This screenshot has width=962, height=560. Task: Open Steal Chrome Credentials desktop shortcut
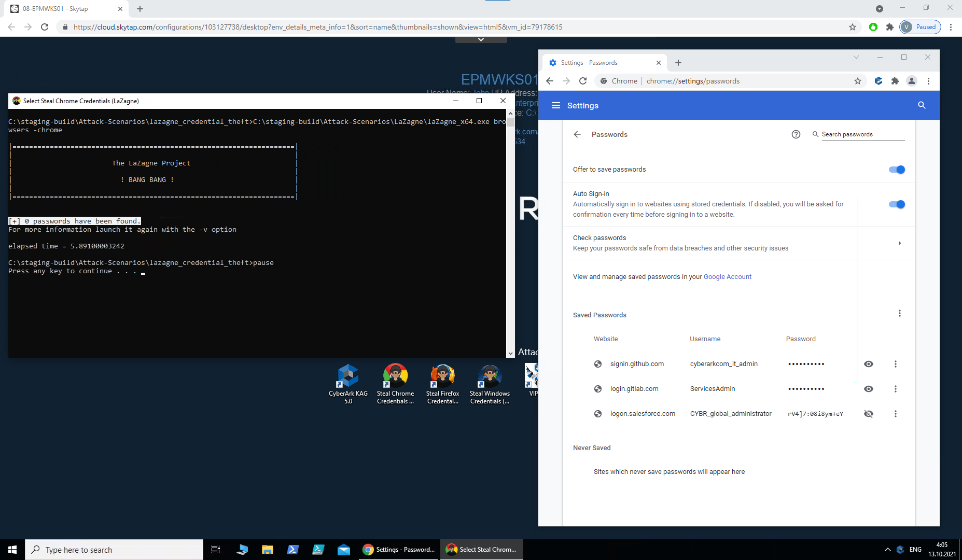(x=395, y=384)
